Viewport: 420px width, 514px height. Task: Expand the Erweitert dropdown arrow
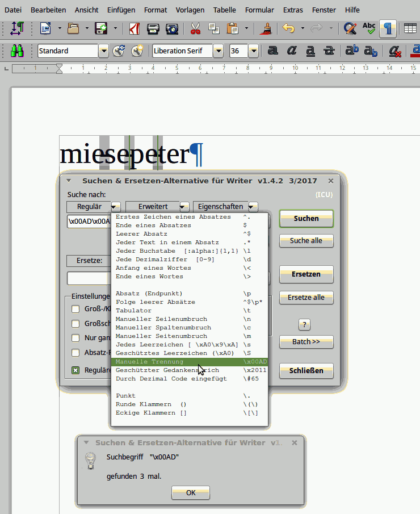184,207
